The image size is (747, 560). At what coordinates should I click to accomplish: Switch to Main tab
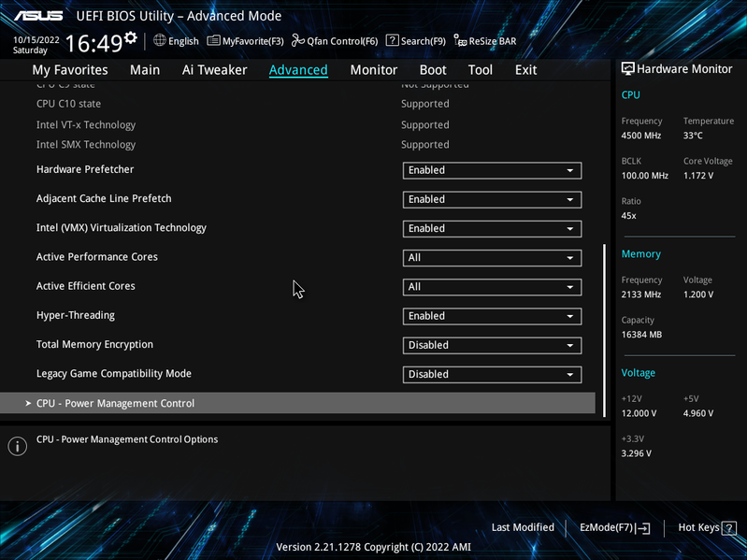145,70
